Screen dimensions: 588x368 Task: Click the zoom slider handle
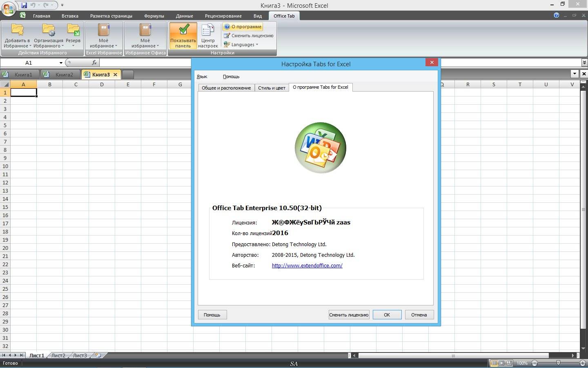pyautogui.click(x=558, y=363)
